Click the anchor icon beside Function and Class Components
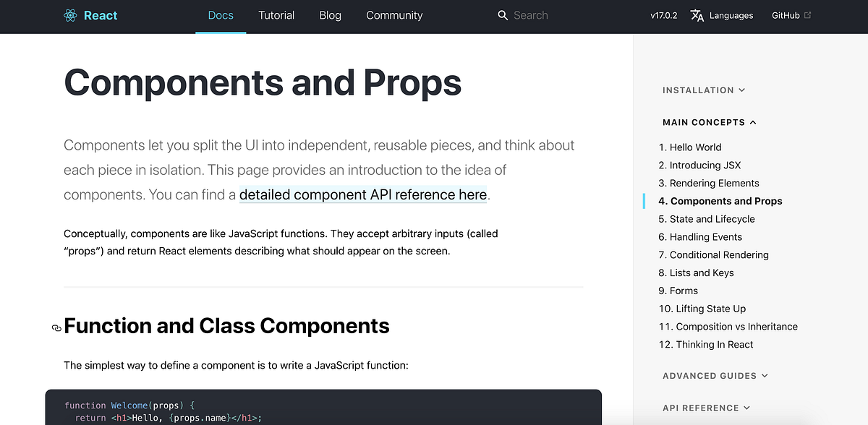 coord(56,327)
